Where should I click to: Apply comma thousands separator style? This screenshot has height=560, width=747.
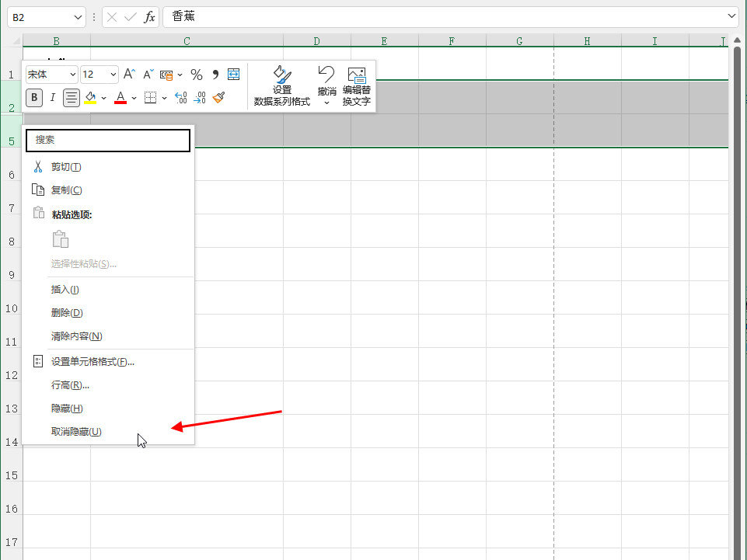tap(215, 75)
